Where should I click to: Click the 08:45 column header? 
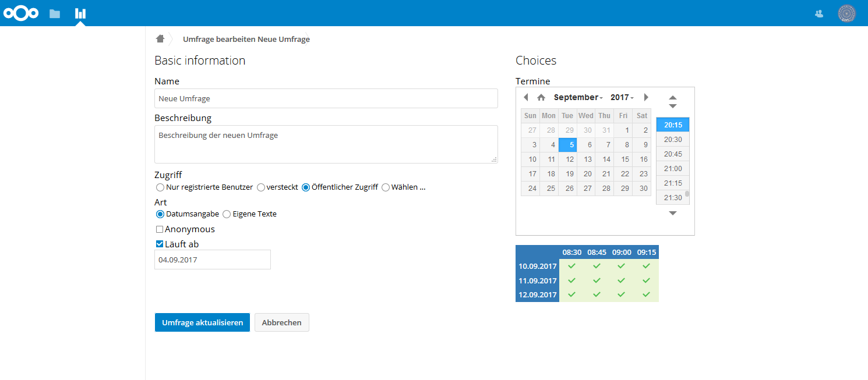click(x=597, y=252)
